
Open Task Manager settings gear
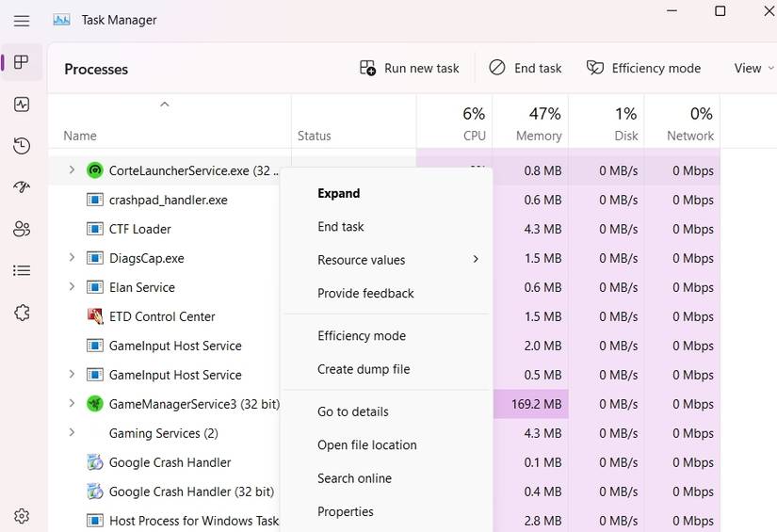tap(22, 516)
